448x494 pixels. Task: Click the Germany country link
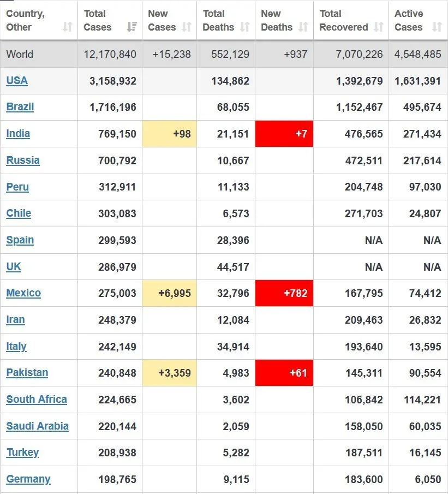click(x=28, y=479)
